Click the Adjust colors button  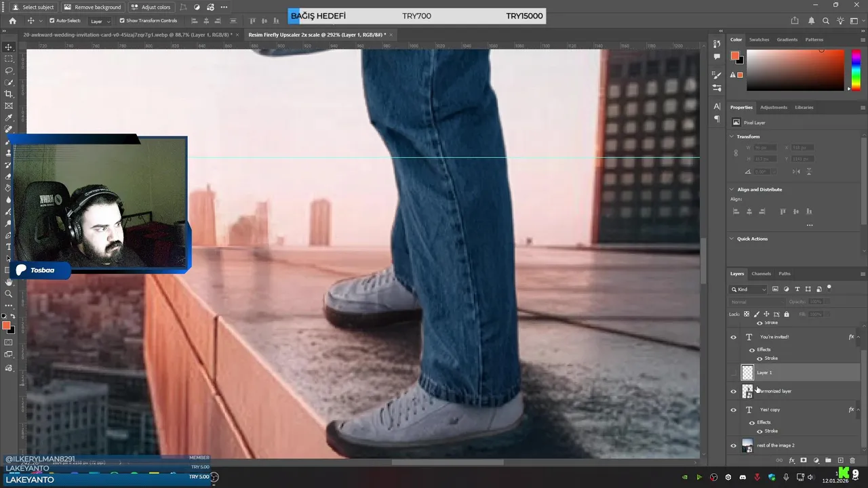(151, 7)
